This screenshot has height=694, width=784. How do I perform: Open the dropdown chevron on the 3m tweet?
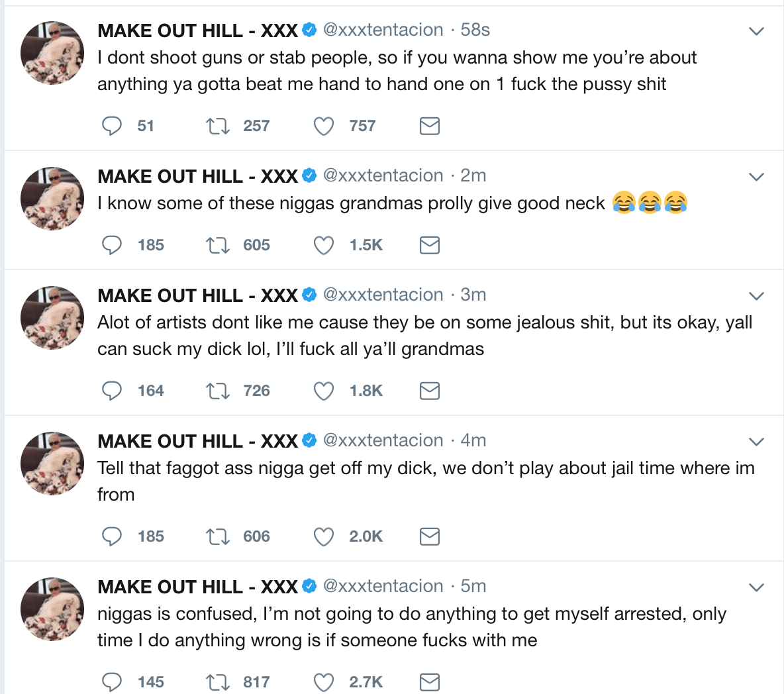pos(756,295)
